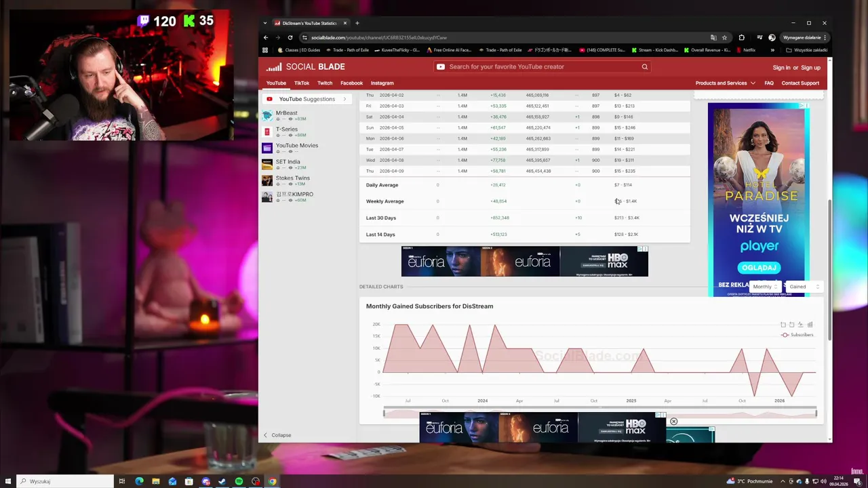868x488 pixels.
Task: Switch to the DisStream's YouTube Statistics tab
Action: coord(311,23)
